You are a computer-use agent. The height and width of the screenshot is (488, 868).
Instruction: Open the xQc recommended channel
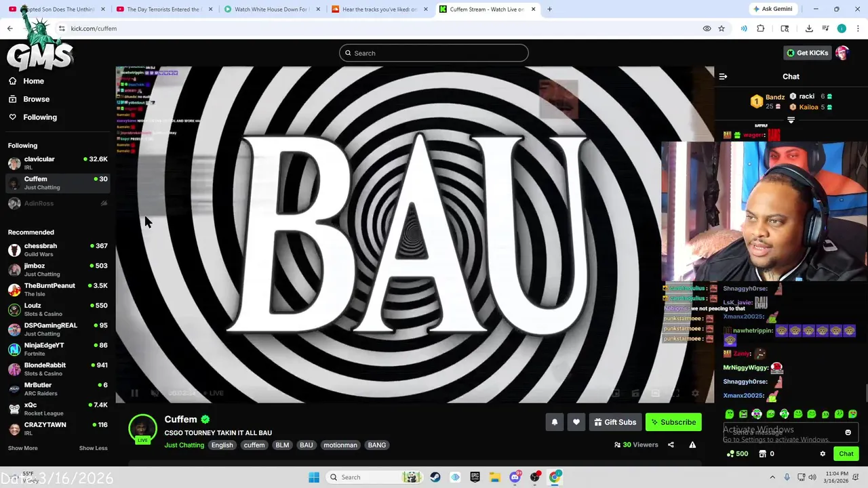point(58,409)
